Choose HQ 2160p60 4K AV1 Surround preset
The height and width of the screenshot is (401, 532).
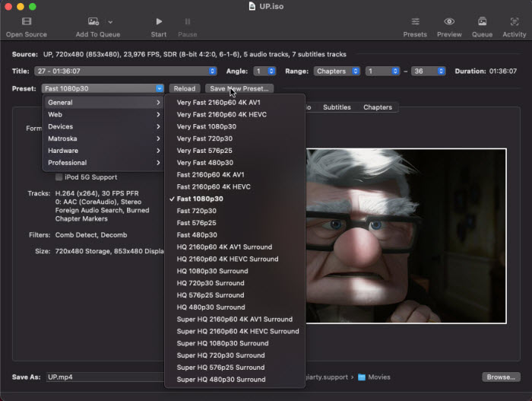pyautogui.click(x=235, y=247)
